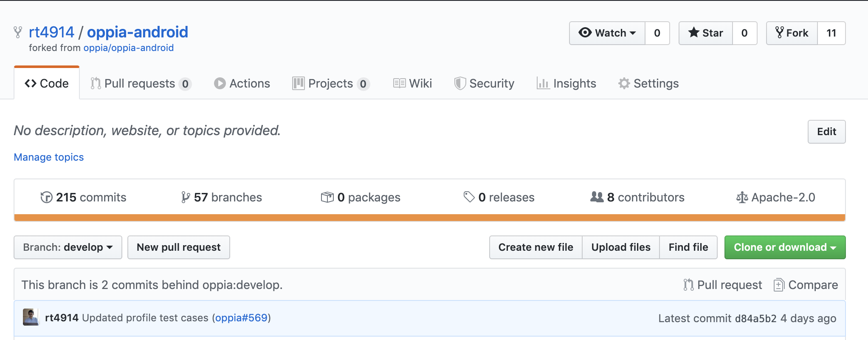
Task: Click the history clock icon beside commits
Action: (x=46, y=197)
